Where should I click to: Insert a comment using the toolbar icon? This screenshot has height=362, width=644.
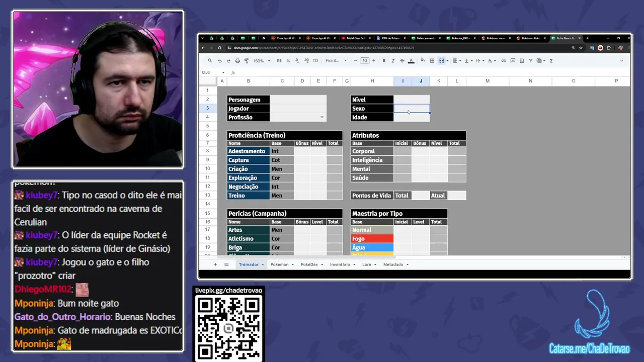[513, 61]
